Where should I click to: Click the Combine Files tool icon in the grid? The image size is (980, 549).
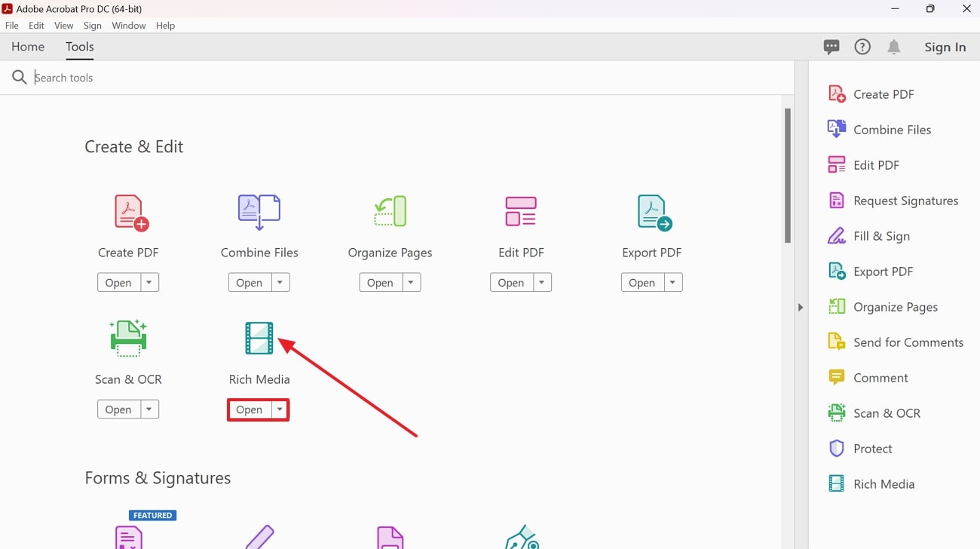coord(259,213)
